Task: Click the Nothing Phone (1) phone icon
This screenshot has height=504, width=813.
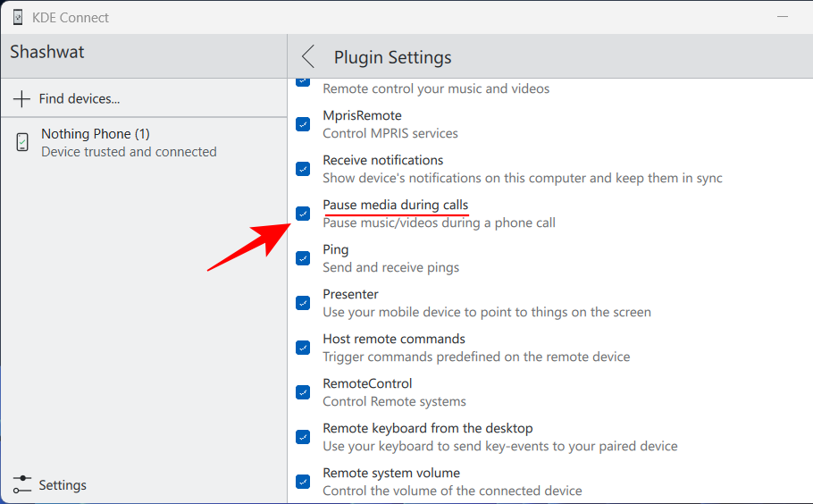Action: [22, 142]
